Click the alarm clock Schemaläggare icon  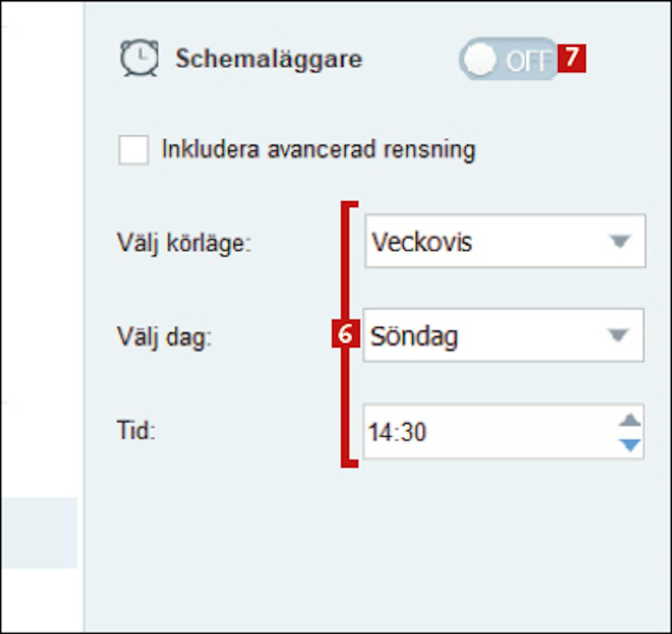pyautogui.click(x=139, y=58)
